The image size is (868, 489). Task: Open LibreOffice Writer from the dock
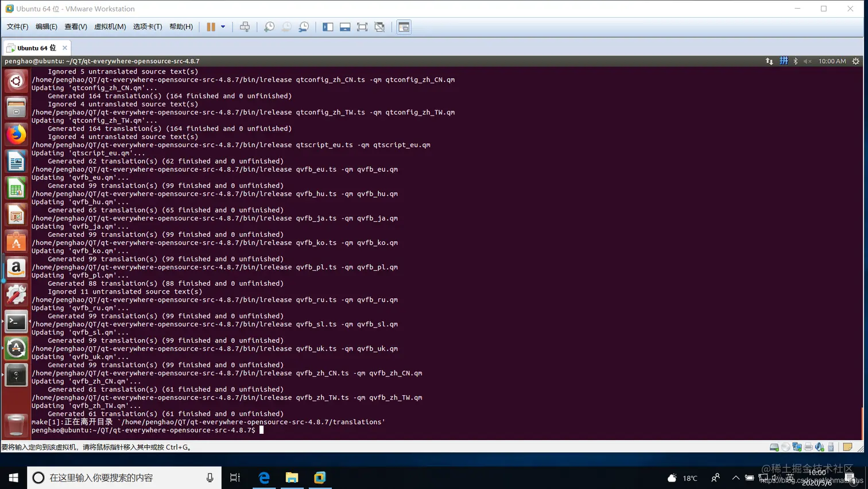(x=16, y=161)
